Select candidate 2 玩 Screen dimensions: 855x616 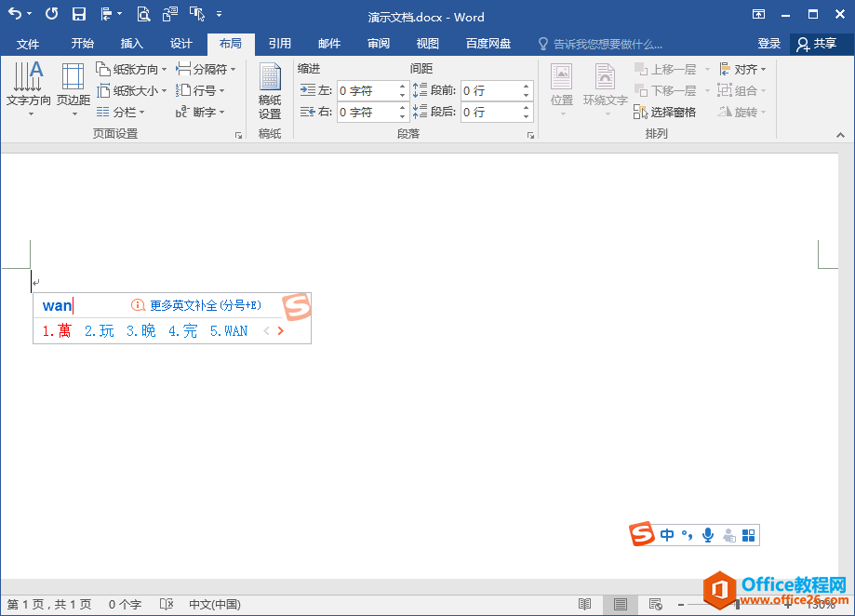[100, 331]
